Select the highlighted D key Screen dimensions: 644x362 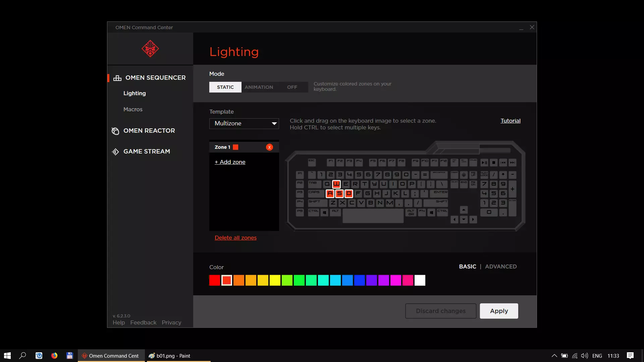point(349,193)
